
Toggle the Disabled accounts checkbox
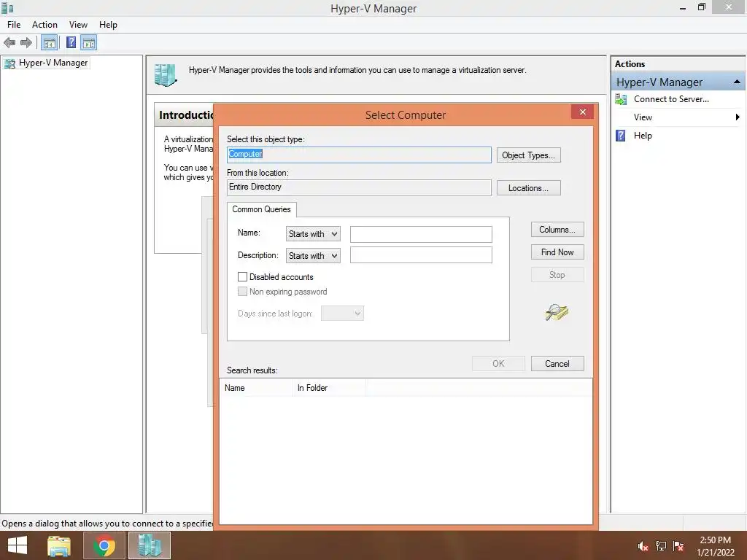point(242,276)
